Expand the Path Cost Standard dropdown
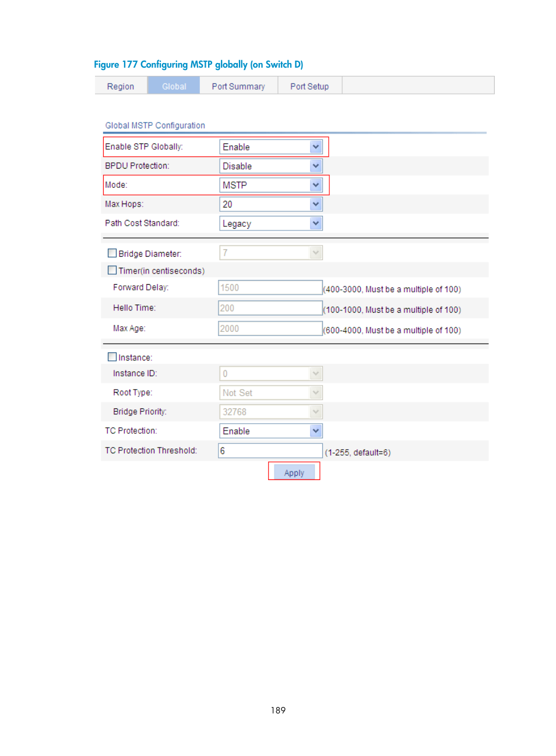Viewport: 556px width, 756px height. [271, 223]
